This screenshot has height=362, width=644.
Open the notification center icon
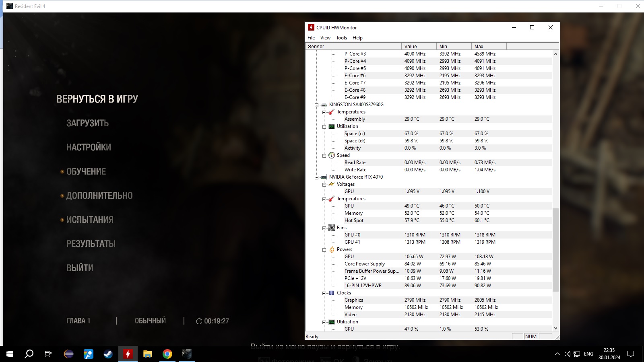pyautogui.click(x=631, y=354)
